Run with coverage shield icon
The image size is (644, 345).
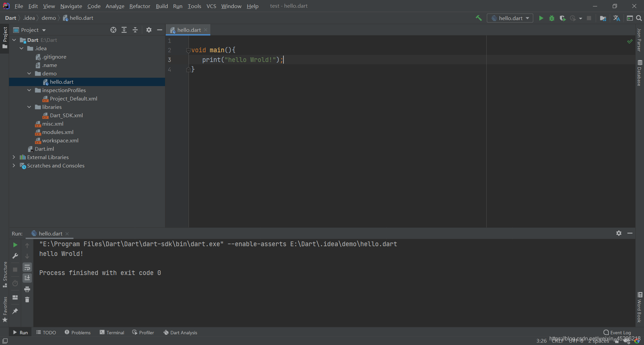[x=562, y=18]
